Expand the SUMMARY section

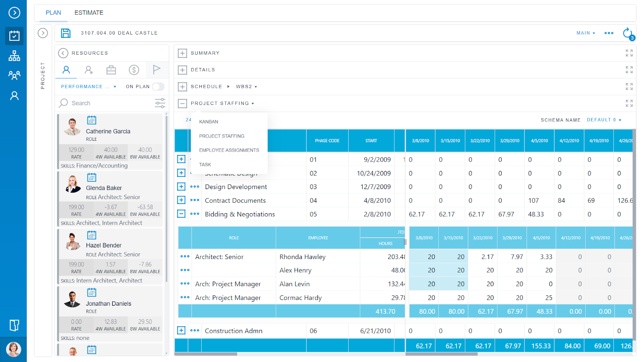182,53
